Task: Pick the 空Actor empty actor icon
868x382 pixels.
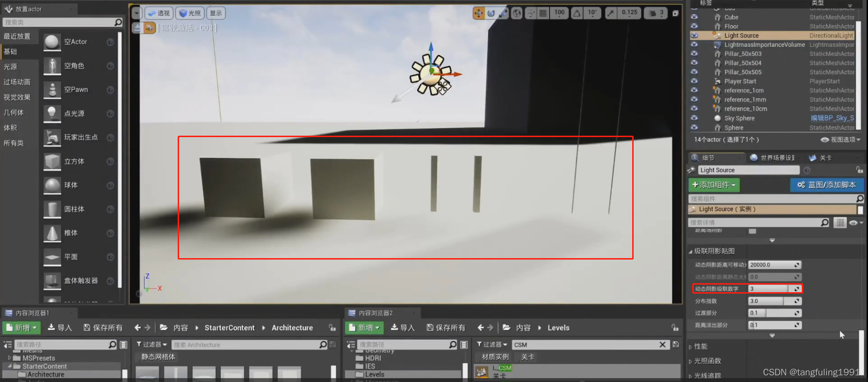Action: click(52, 42)
